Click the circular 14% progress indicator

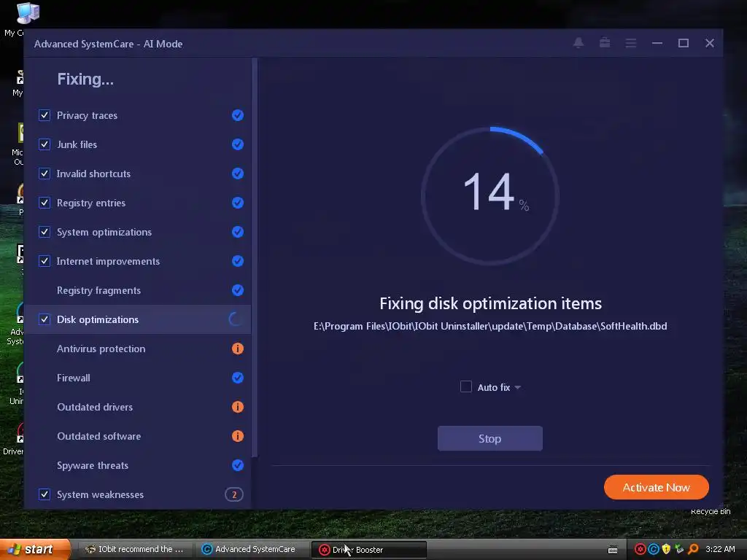(x=490, y=195)
